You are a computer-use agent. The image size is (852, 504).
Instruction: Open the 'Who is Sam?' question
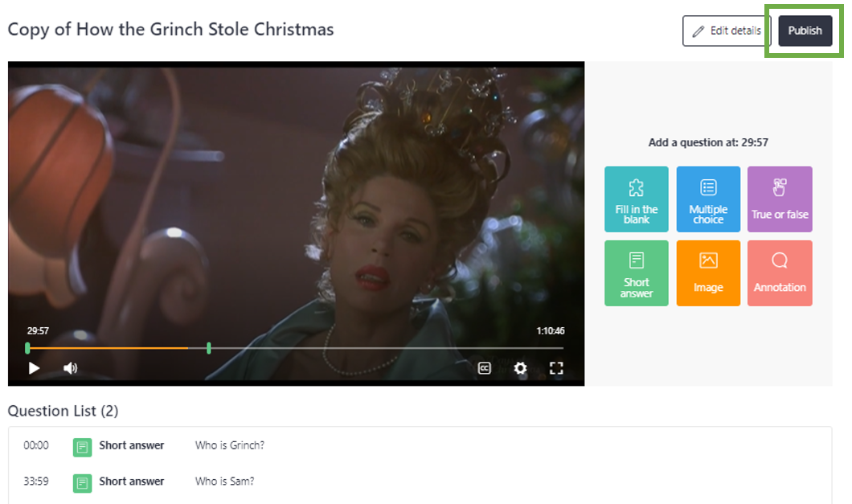[x=224, y=481]
